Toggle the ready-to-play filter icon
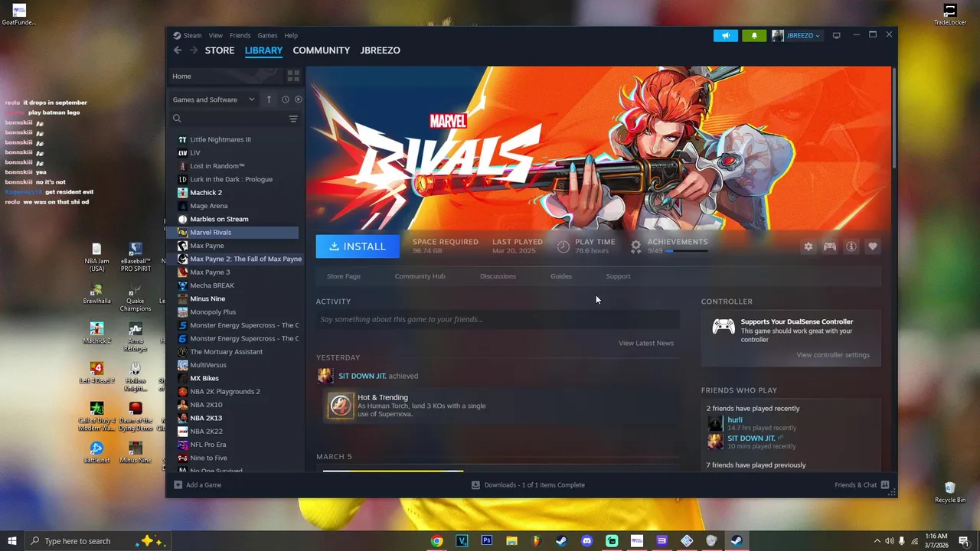The height and width of the screenshot is (551, 980). click(x=299, y=99)
